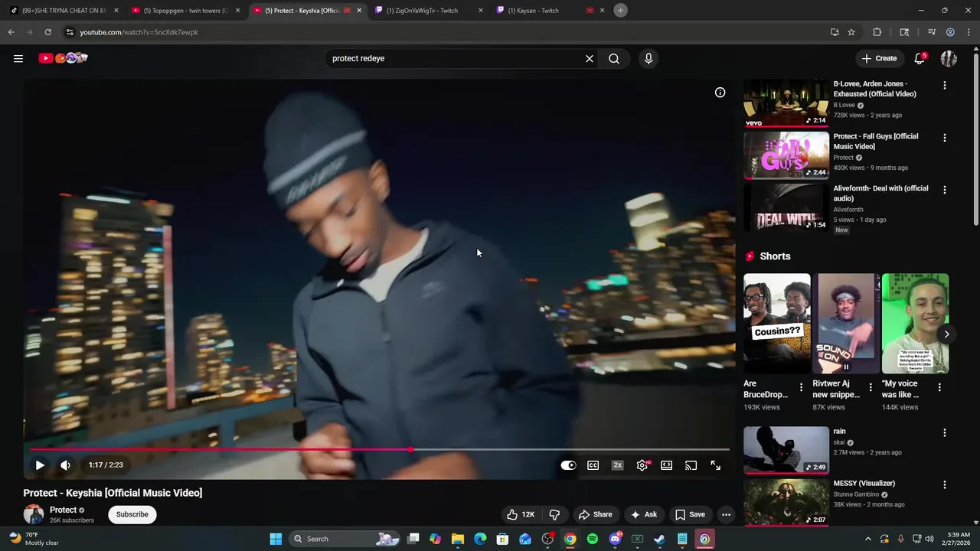Subscribe to the Protect channel
This screenshot has width=980, height=551.
[132, 514]
